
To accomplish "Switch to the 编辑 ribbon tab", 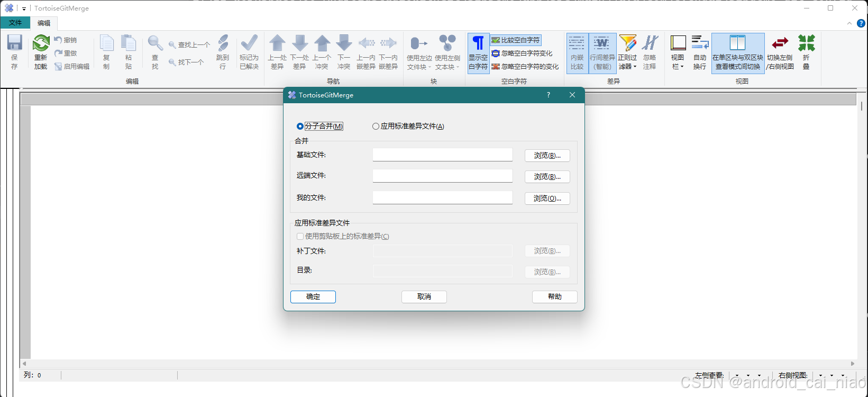I will coord(44,23).
